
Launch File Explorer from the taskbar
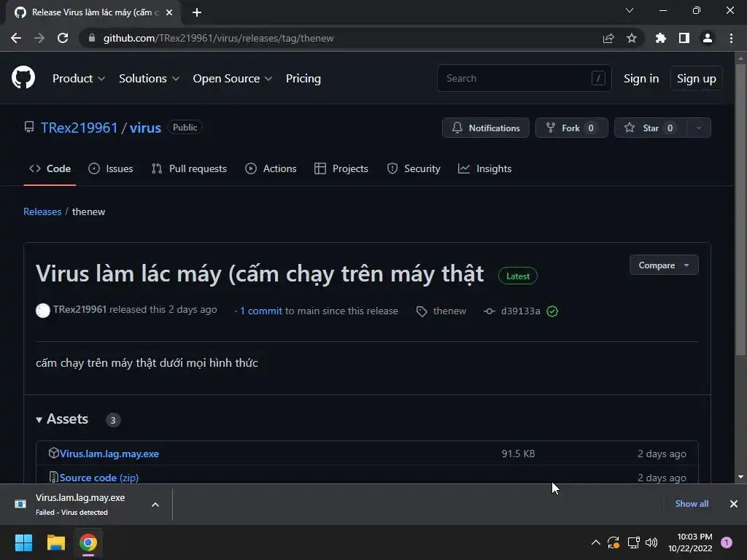coord(55,542)
